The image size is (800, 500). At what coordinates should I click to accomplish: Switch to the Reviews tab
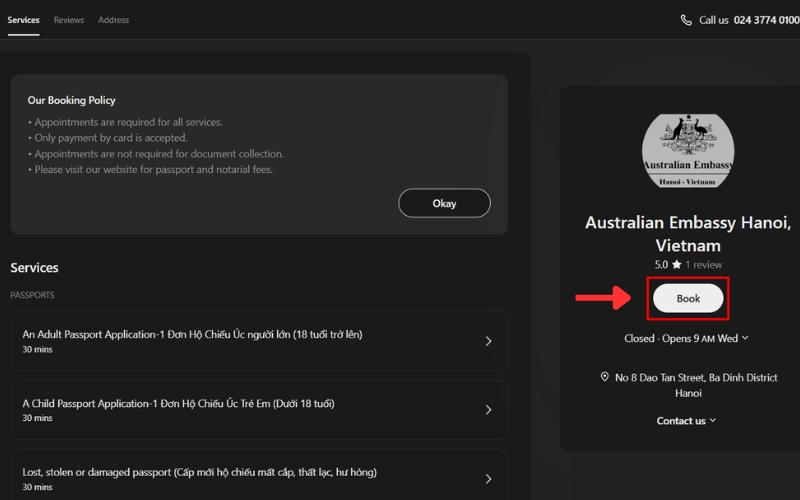click(x=69, y=20)
